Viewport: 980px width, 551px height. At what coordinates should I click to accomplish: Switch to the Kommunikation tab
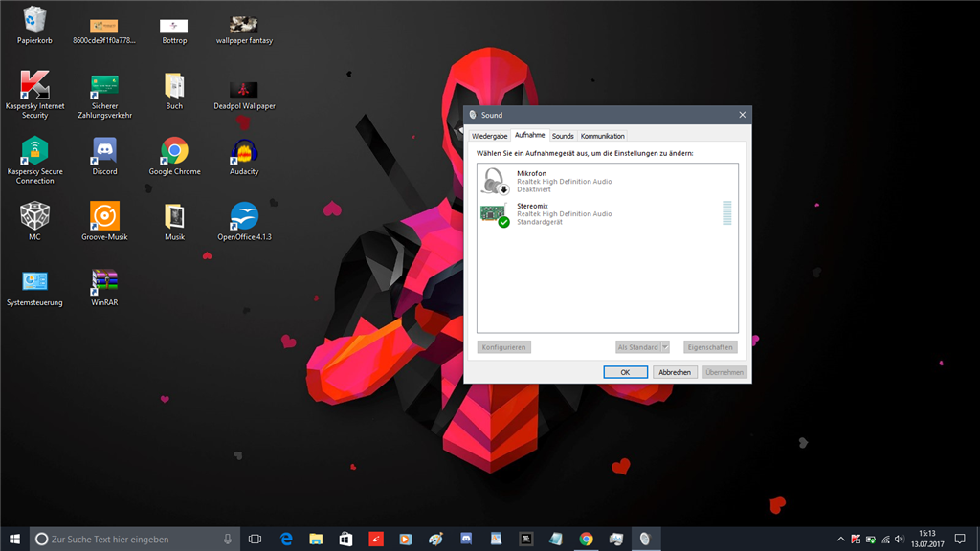(603, 136)
